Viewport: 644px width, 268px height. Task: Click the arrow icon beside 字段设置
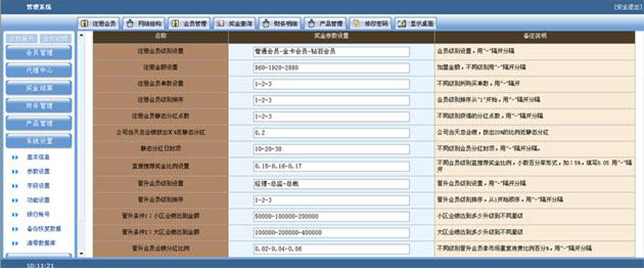15,186
